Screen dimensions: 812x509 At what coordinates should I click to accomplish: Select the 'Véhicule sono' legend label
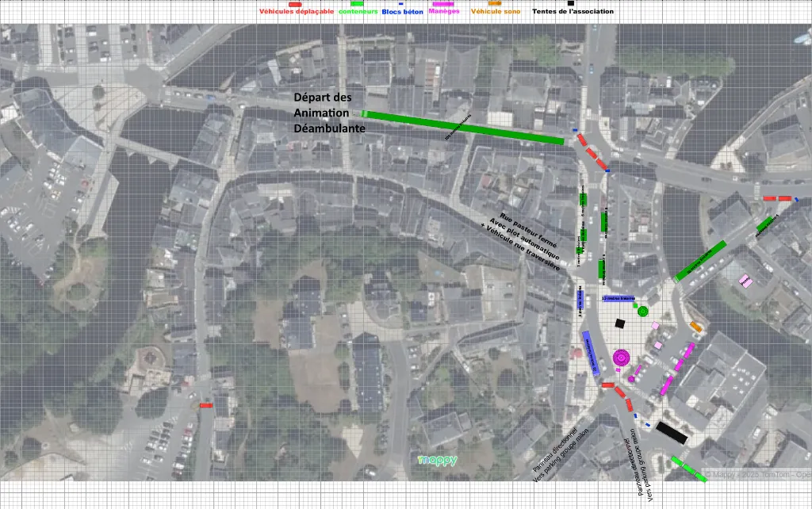point(496,11)
